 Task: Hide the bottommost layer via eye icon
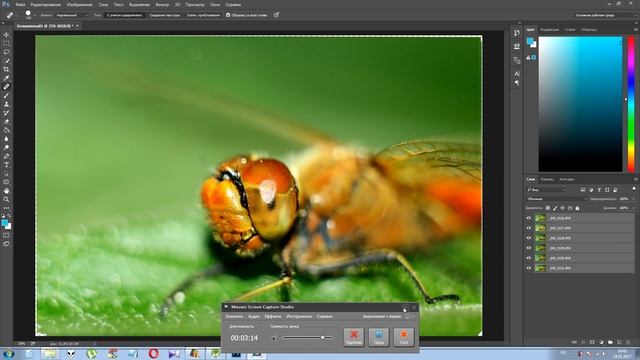tap(529, 268)
